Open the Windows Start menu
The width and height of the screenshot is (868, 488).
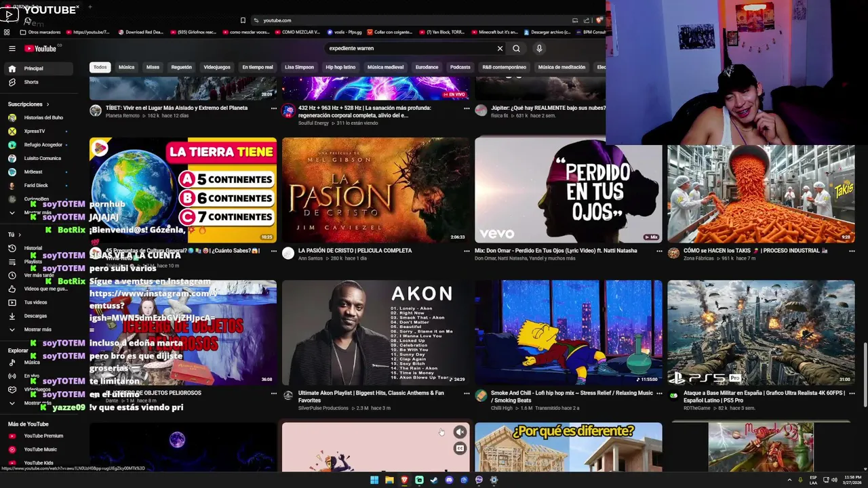click(x=374, y=480)
